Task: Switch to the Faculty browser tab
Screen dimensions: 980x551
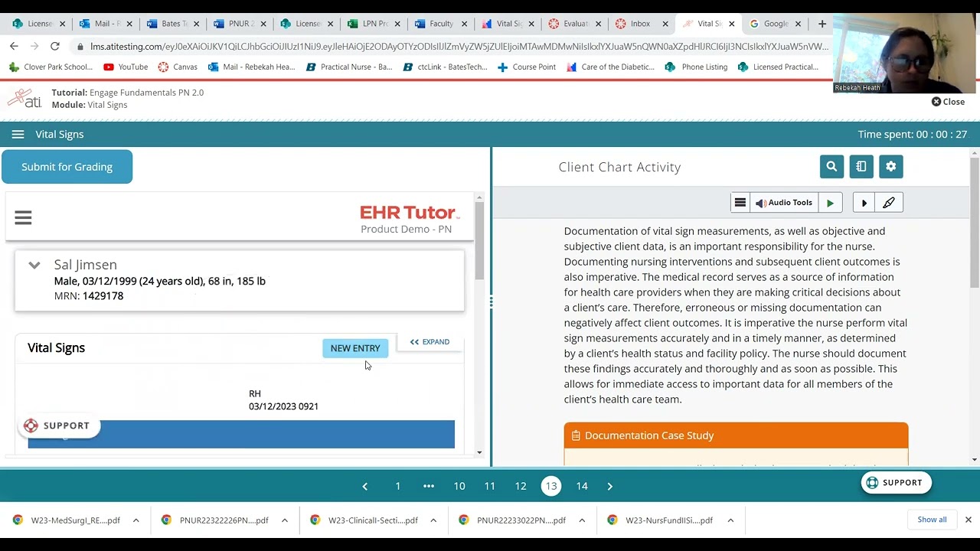Action: point(440,24)
